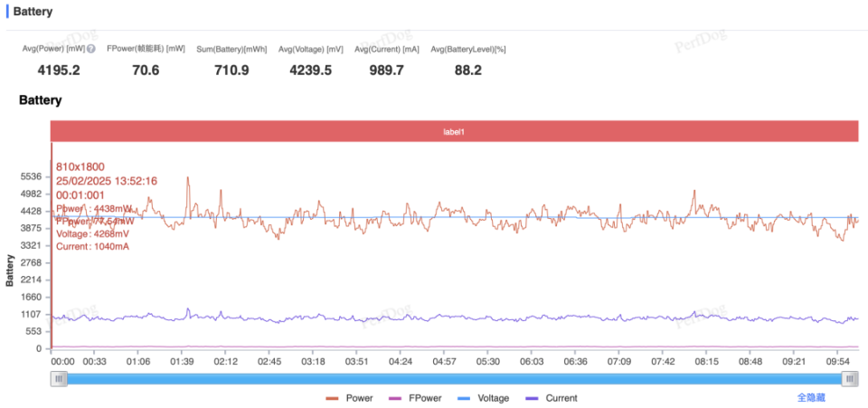Image resolution: width=868 pixels, height=408 pixels.
Task: Click the FPower legend color swatch
Action: coord(397,399)
